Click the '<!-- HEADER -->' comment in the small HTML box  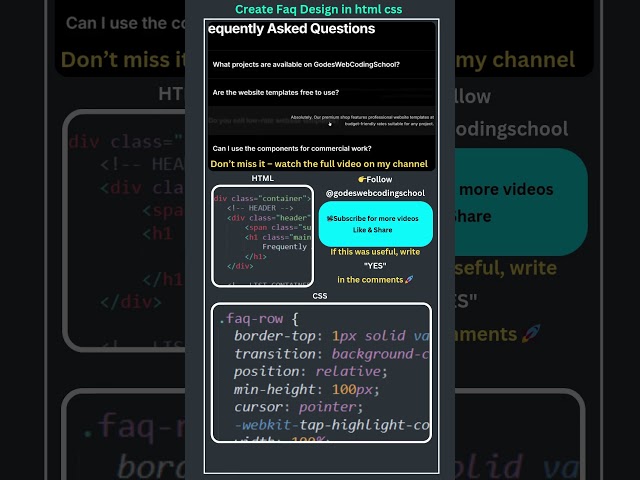[x=260, y=208]
